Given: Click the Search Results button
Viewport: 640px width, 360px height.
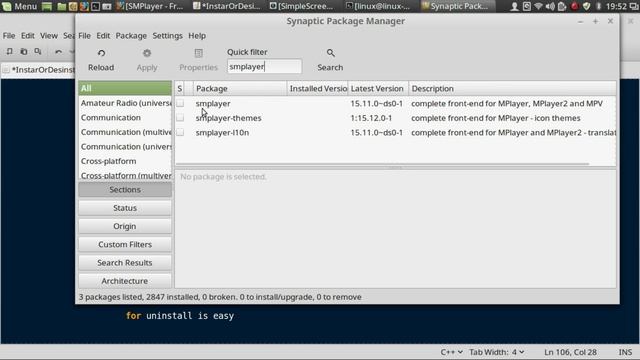Looking at the screenshot, I should pos(125,263).
